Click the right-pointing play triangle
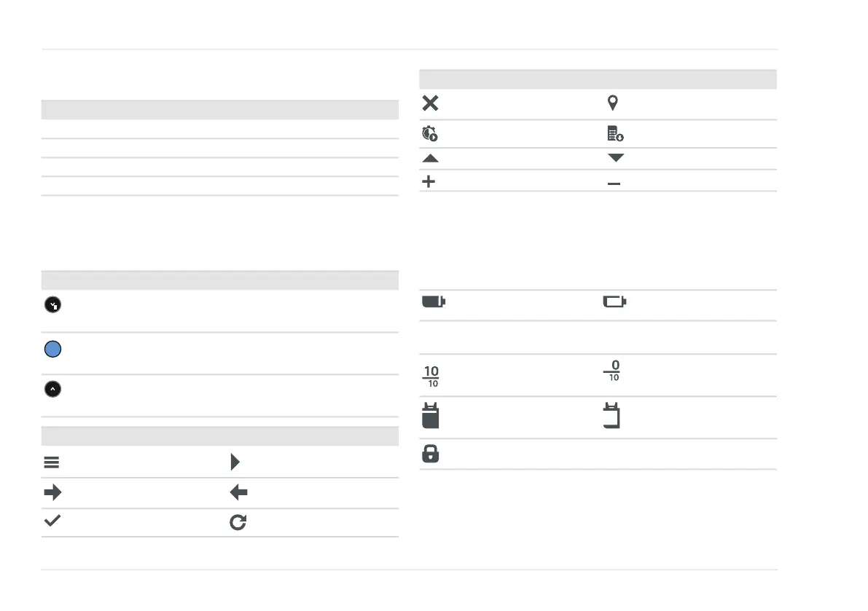The height and width of the screenshot is (611, 868). 235,462
